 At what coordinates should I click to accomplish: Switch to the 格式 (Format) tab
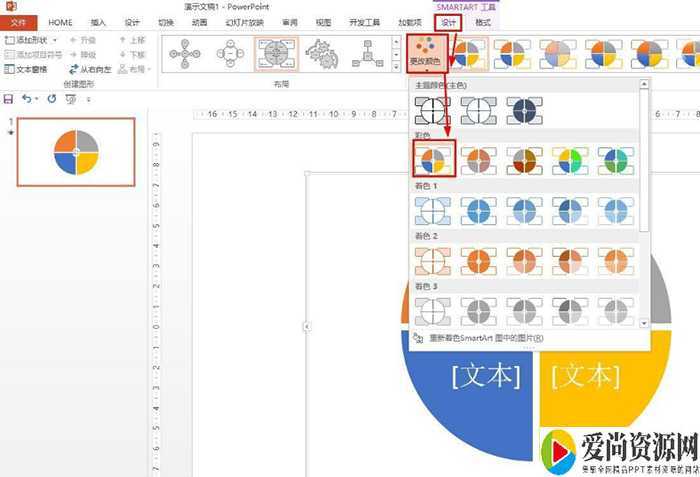pos(483,22)
